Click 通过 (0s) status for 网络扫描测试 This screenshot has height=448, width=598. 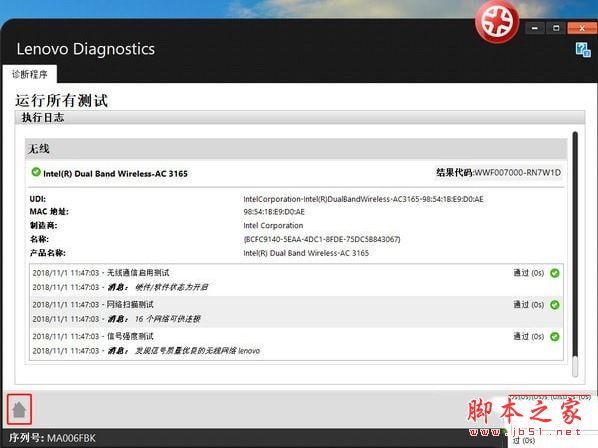[x=528, y=305]
